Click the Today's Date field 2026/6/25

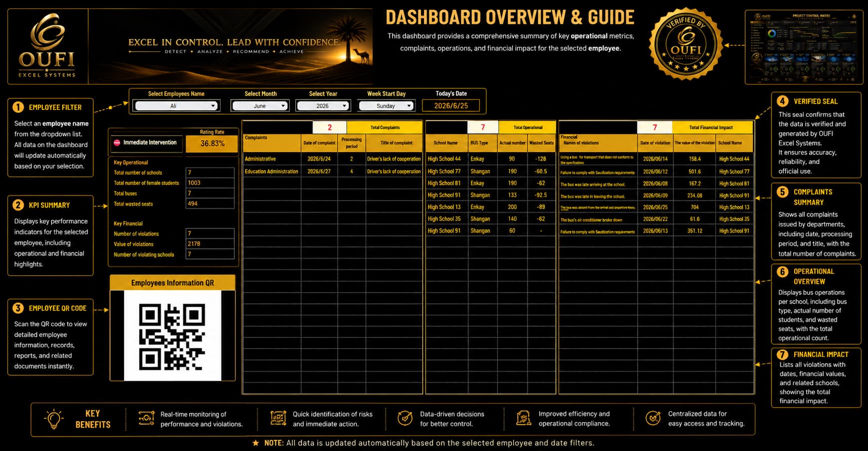[451, 106]
